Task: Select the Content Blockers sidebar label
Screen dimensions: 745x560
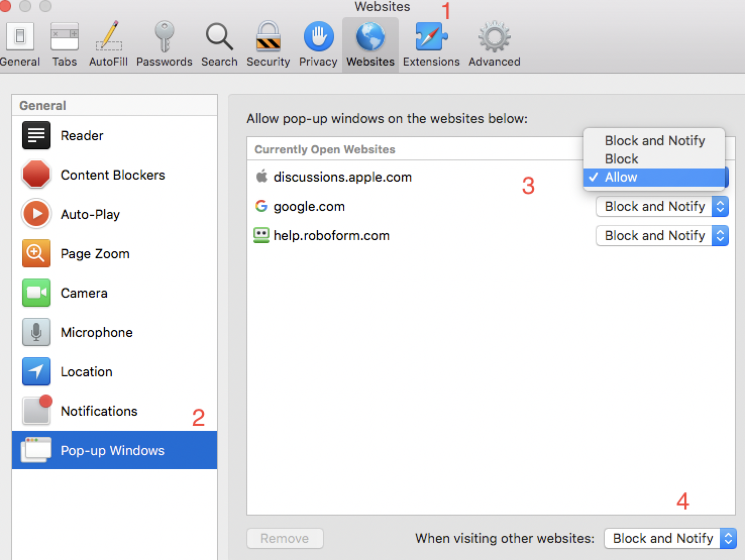Action: pos(113,175)
